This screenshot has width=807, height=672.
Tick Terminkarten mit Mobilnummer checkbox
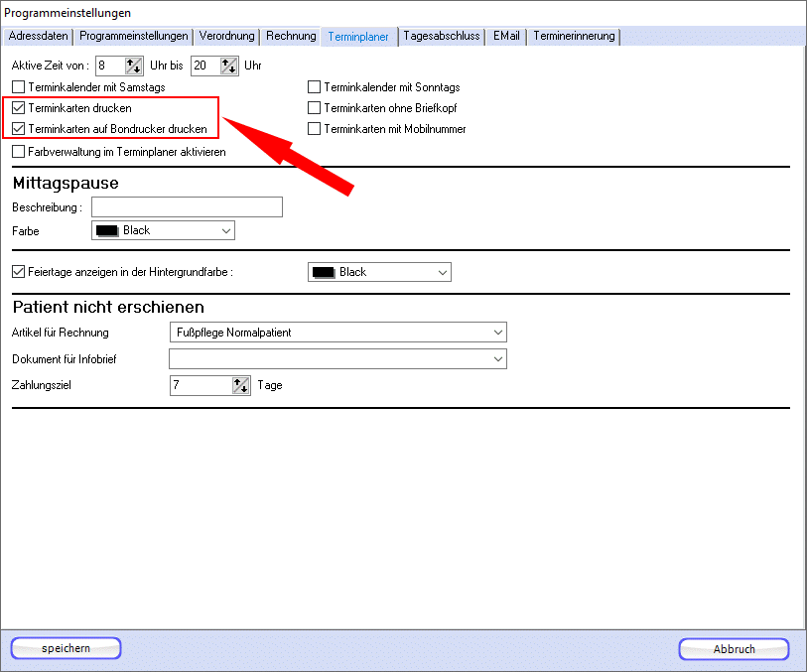pos(315,129)
